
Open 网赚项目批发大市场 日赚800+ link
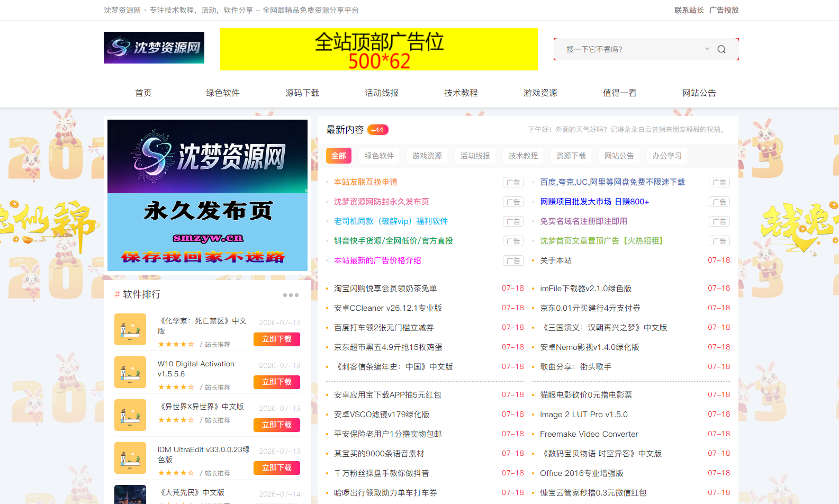click(x=594, y=202)
